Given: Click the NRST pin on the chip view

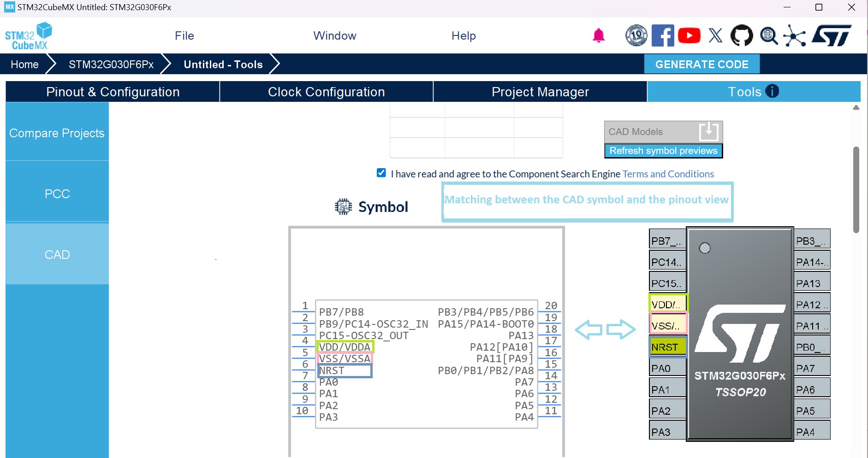Looking at the screenshot, I should (668, 346).
